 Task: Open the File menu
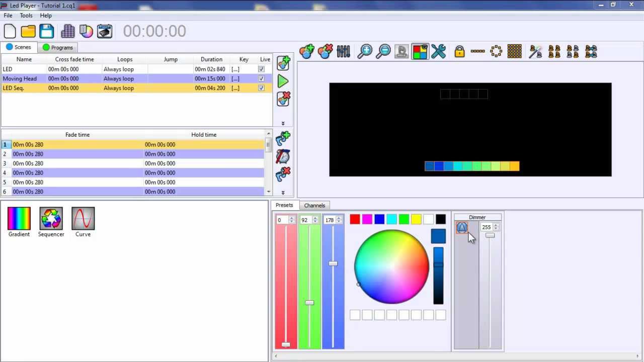(8, 16)
